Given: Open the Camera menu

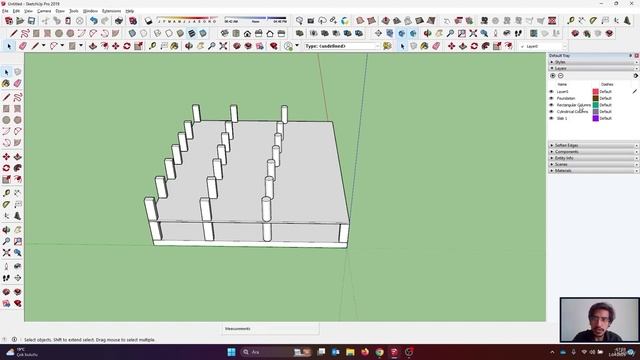Looking at the screenshot, I should pos(44,11).
